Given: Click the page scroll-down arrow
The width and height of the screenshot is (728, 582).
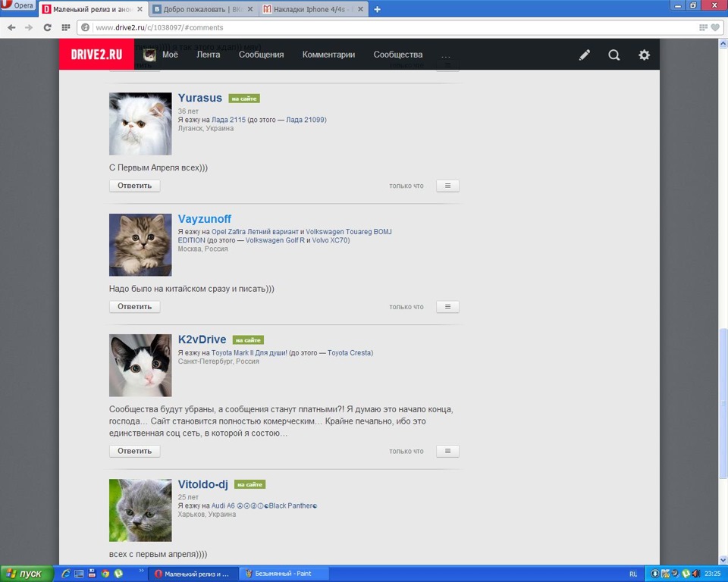Looking at the screenshot, I should pos(723,560).
